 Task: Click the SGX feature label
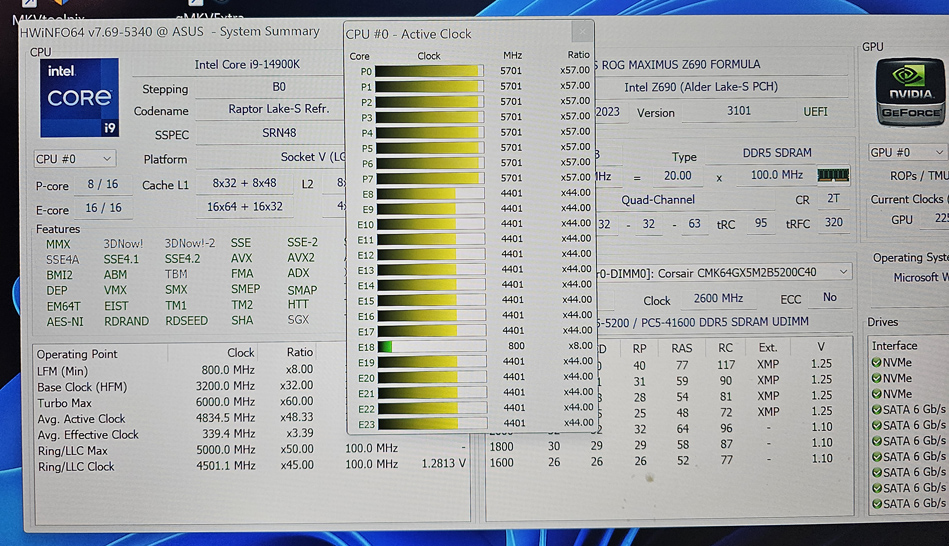pyautogui.click(x=298, y=320)
